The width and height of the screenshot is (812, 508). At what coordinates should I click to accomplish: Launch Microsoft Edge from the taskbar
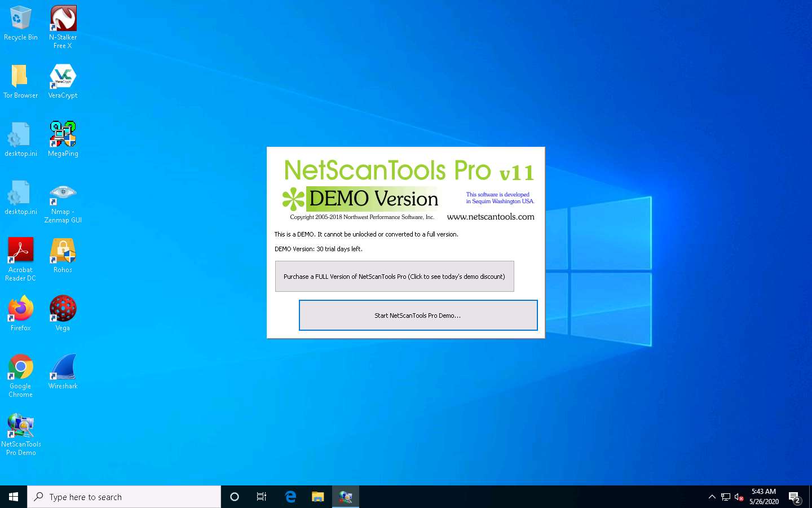click(290, 497)
